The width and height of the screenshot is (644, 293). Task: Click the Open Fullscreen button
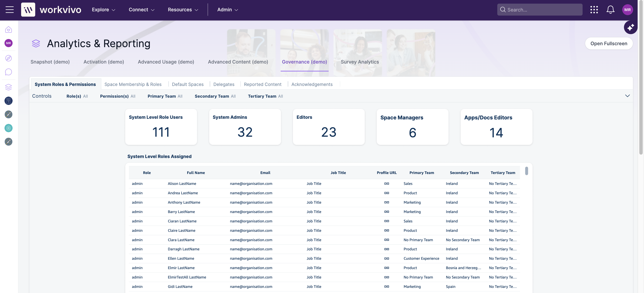point(609,44)
